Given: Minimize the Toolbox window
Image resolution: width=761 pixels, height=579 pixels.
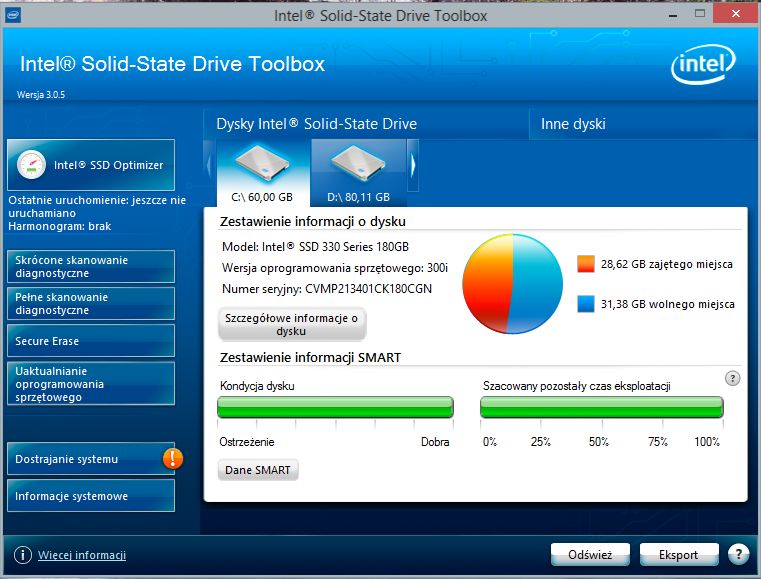Looking at the screenshot, I should [673, 15].
